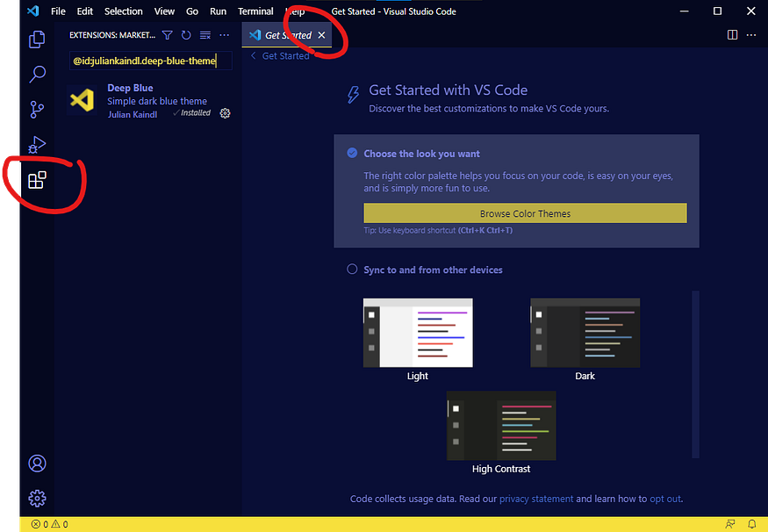Pick the Dark theme thumbnail
Viewport: 768px width, 532px height.
[585, 333]
